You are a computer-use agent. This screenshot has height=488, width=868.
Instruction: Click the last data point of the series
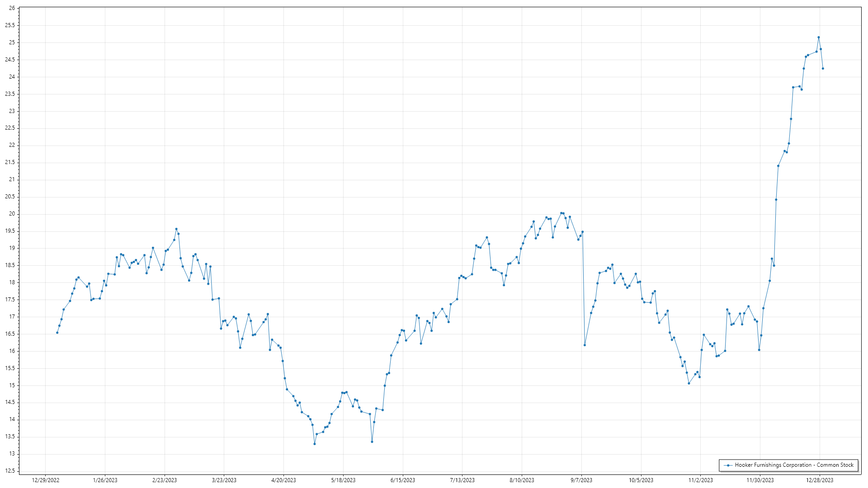(x=823, y=69)
